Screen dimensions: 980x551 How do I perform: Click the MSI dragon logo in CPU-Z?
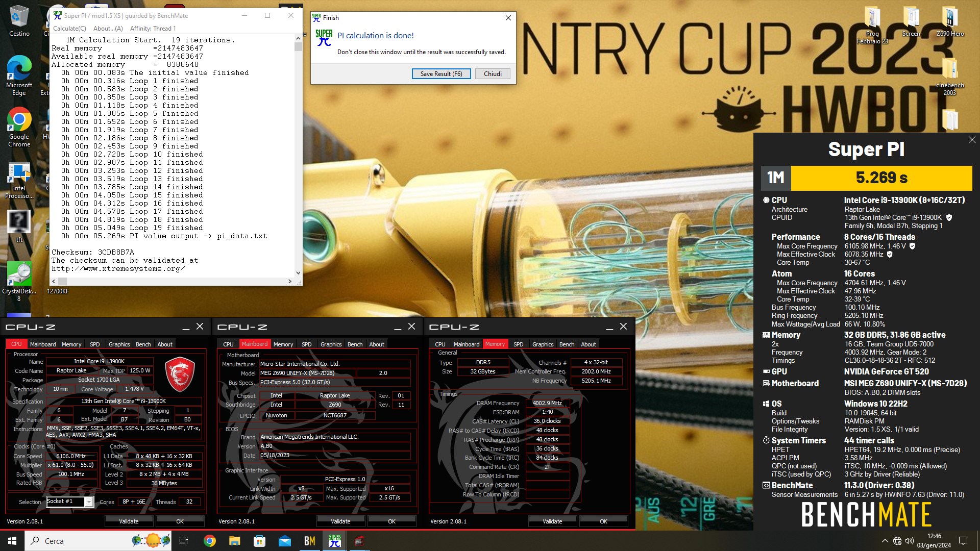point(180,374)
